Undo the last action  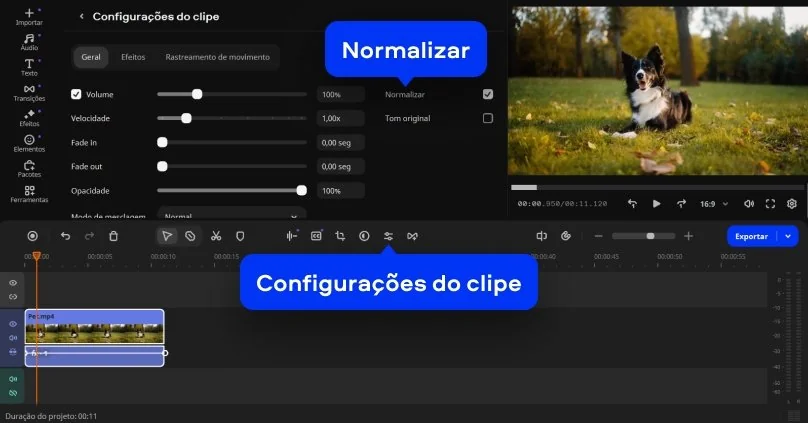click(65, 236)
